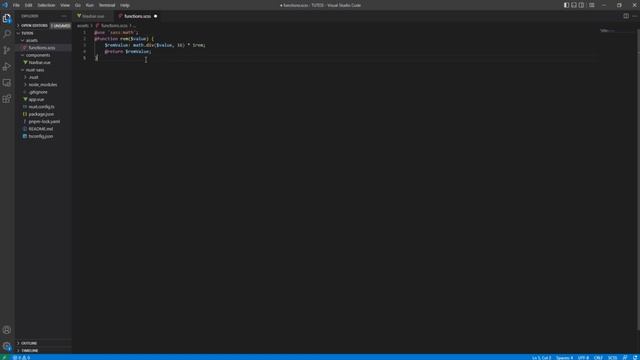Expand the Timeline section
Viewport: 640px width, 360px height.
[x=43, y=351]
